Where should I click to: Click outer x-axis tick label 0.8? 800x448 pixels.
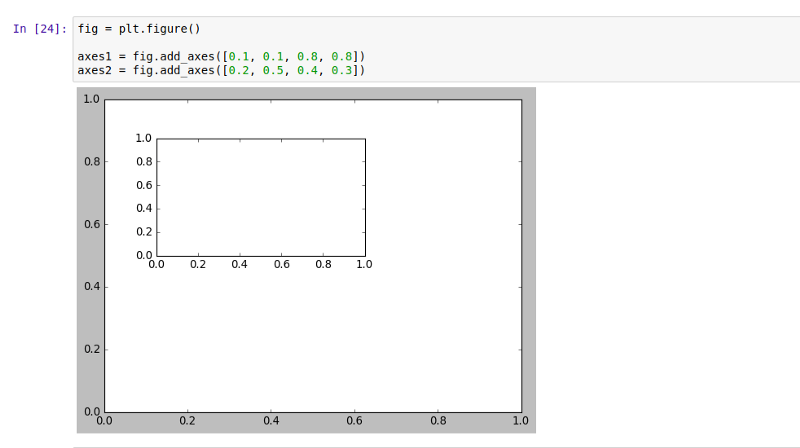[x=438, y=421]
